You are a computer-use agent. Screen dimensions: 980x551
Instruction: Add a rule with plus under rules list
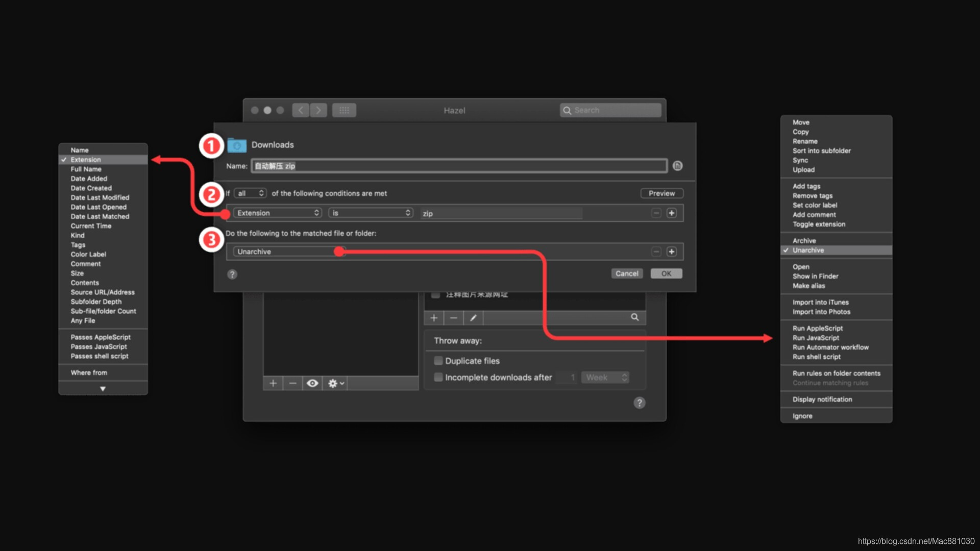434,318
